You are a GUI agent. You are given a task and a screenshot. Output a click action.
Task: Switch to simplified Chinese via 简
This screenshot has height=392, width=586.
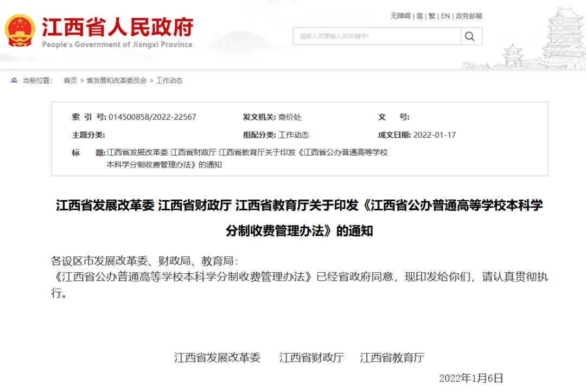coord(419,16)
